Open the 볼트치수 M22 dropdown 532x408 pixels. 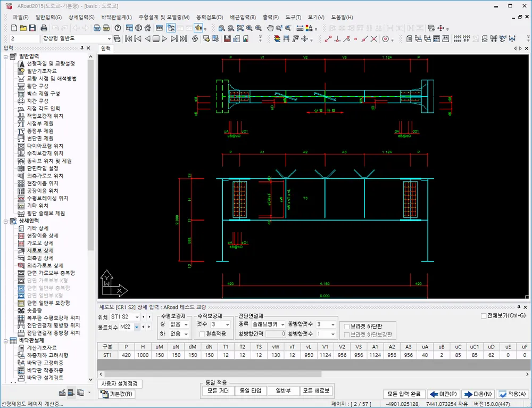(136, 327)
